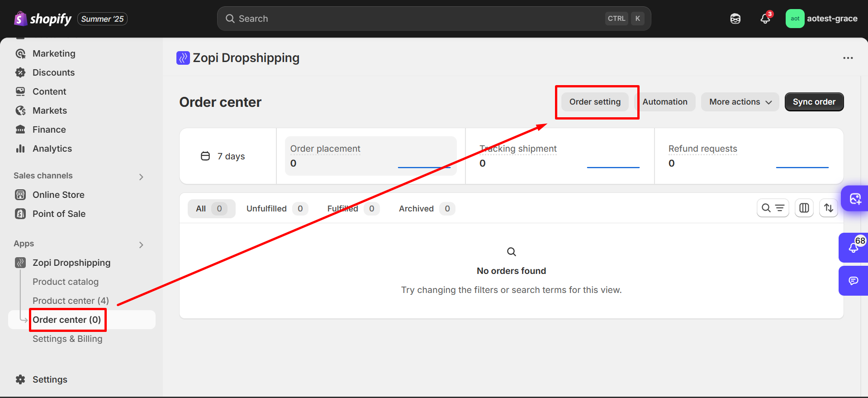Select the Tracking shipment card
This screenshot has width=868, height=398.
click(560, 156)
